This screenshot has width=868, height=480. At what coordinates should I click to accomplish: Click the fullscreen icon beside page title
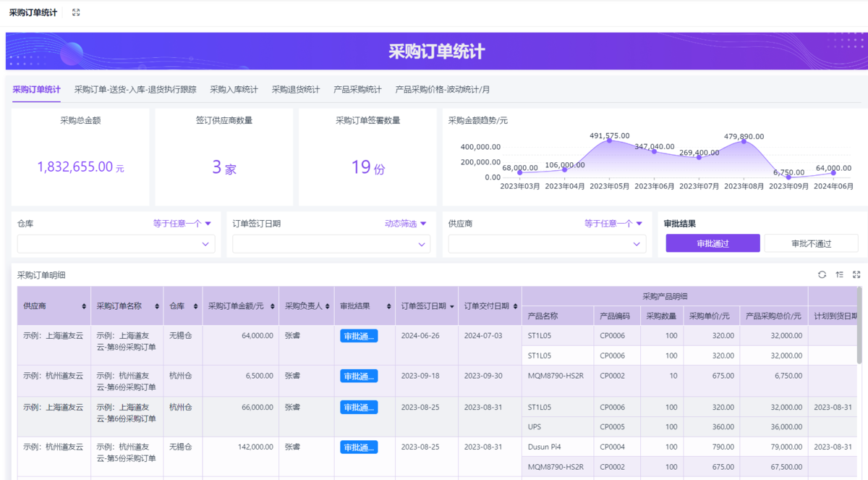point(76,12)
